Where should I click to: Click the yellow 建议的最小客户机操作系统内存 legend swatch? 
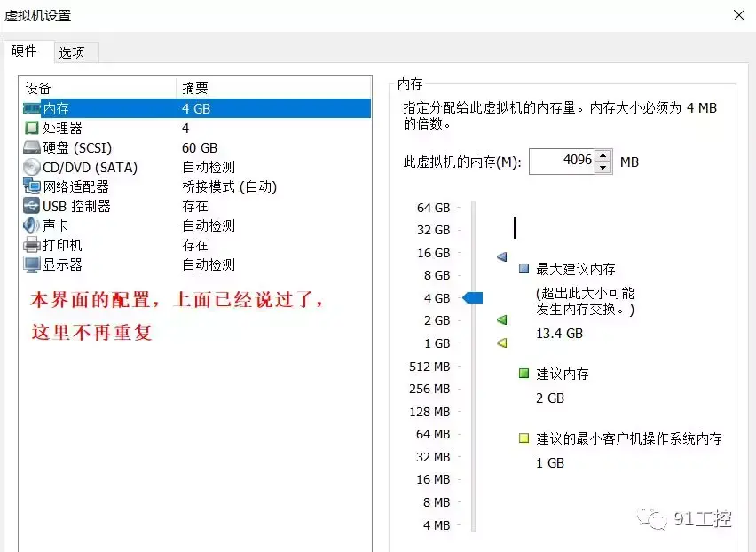coord(524,438)
